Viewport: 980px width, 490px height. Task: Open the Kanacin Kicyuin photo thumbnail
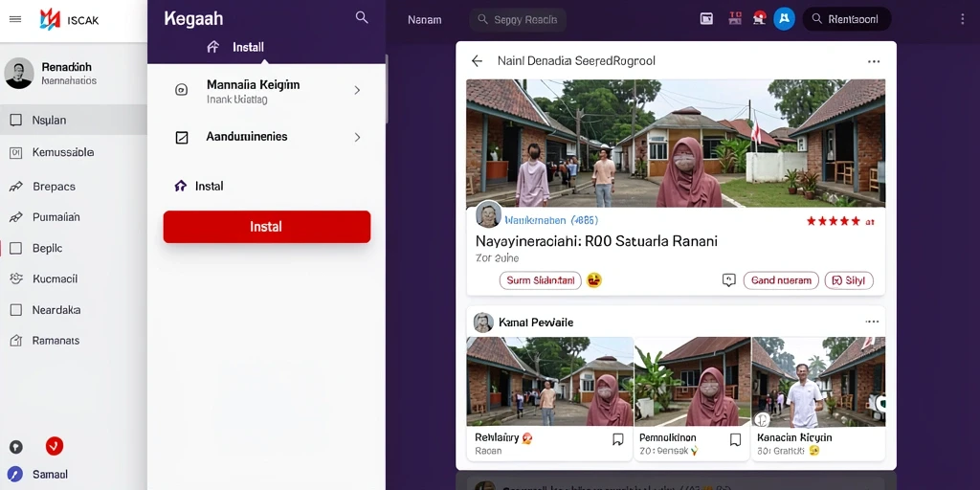(x=819, y=382)
